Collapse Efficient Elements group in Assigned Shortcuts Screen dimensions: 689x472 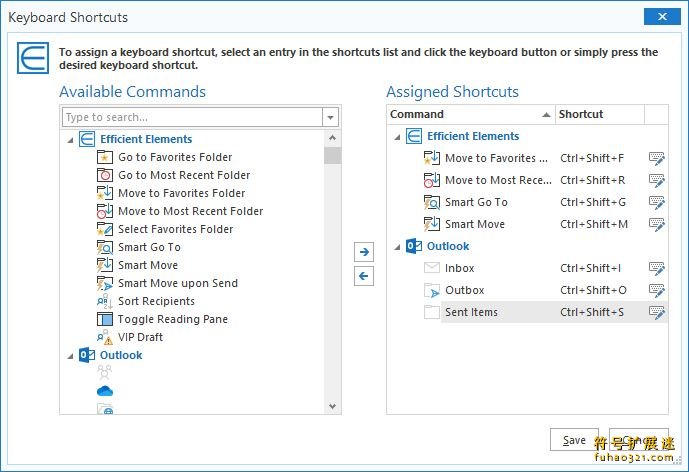tap(397, 137)
